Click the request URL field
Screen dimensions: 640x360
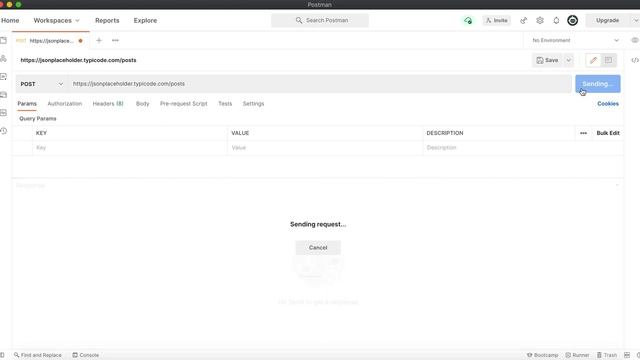320,84
